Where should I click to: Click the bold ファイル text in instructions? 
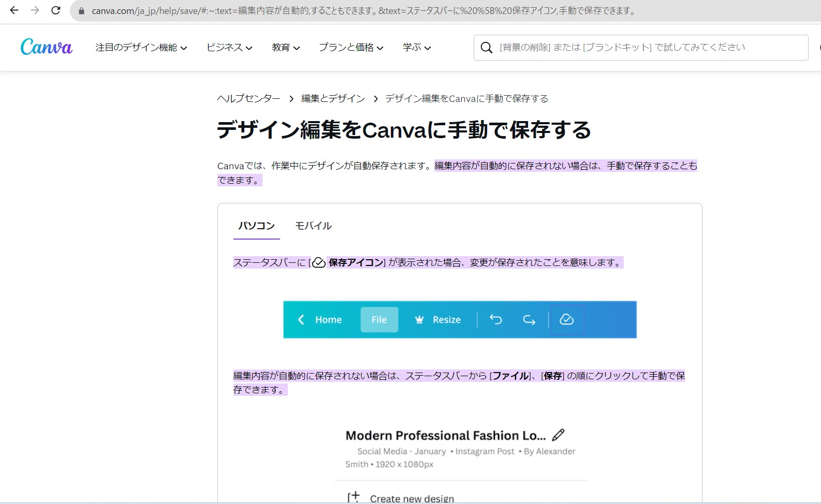point(510,376)
